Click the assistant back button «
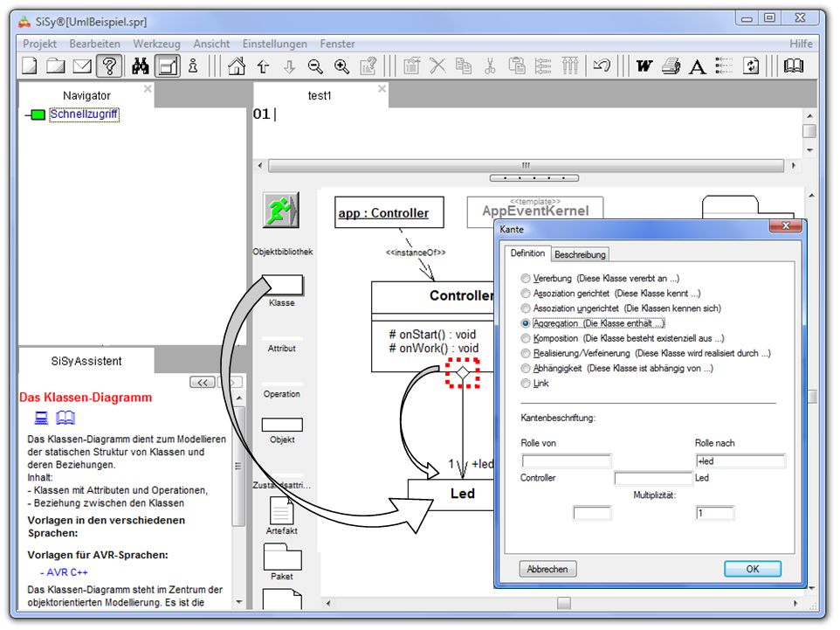Viewport: 840px width, 630px height. point(202,383)
